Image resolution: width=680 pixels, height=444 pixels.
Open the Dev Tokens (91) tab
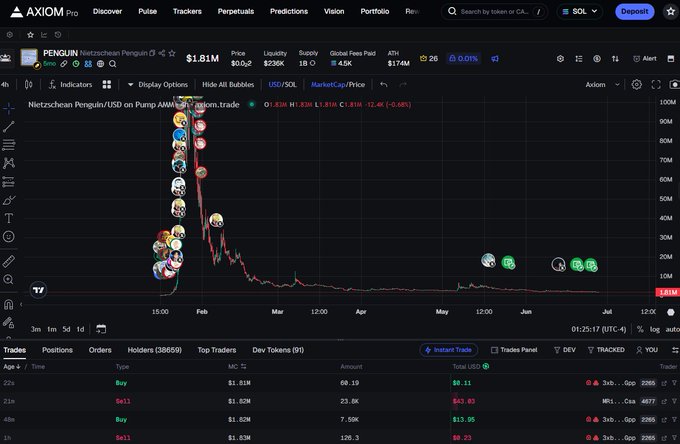coord(278,350)
